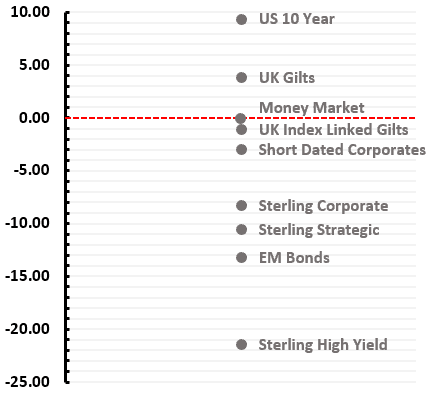Select the UK Gilts data marker
This screenshot has width=433, height=395.
pos(241,78)
